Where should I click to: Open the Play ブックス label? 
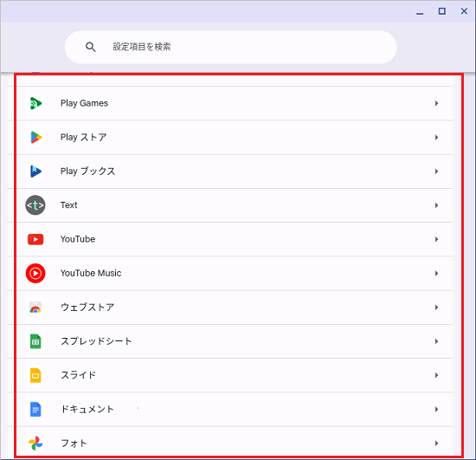(87, 172)
